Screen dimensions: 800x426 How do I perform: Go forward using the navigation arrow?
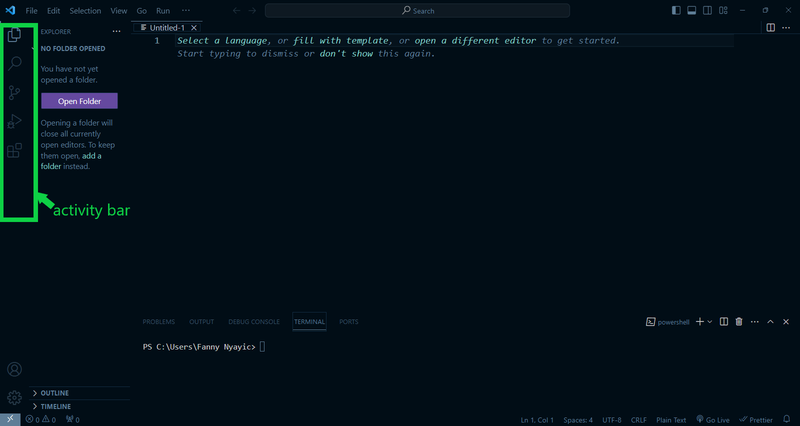point(252,11)
